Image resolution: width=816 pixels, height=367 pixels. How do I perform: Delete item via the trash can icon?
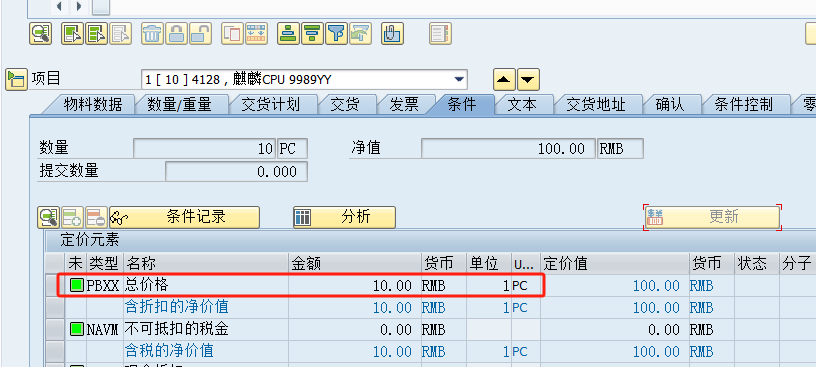point(152,34)
